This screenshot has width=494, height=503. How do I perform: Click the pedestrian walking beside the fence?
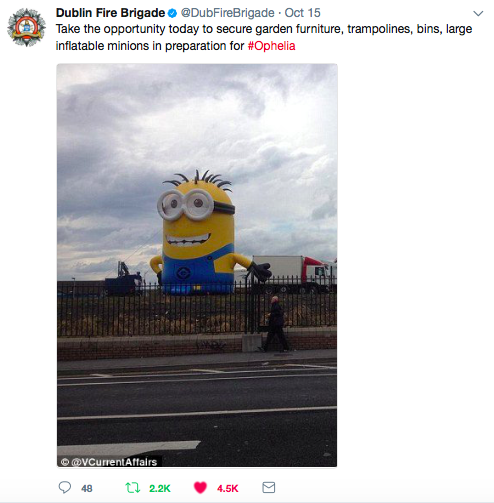275,324
